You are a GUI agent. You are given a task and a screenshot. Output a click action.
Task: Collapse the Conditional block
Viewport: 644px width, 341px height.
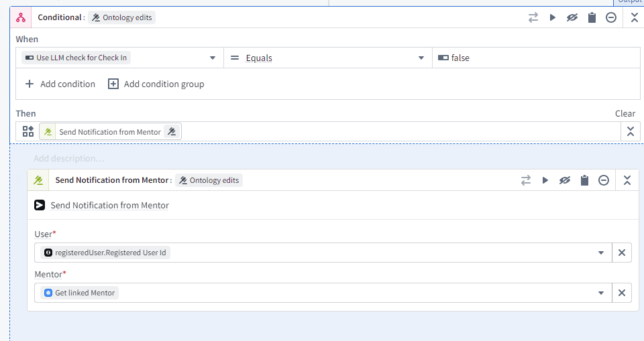coord(635,18)
